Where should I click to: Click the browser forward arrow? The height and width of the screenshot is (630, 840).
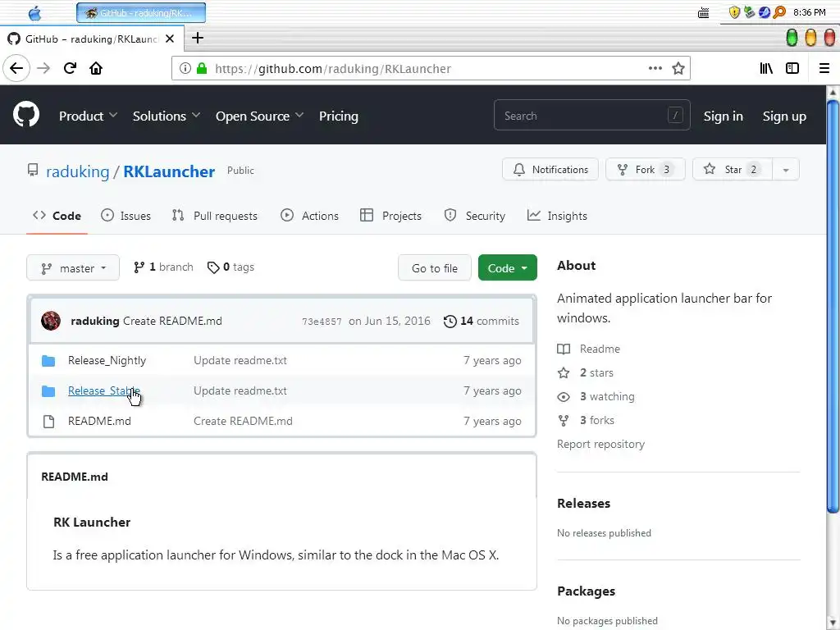[43, 68]
